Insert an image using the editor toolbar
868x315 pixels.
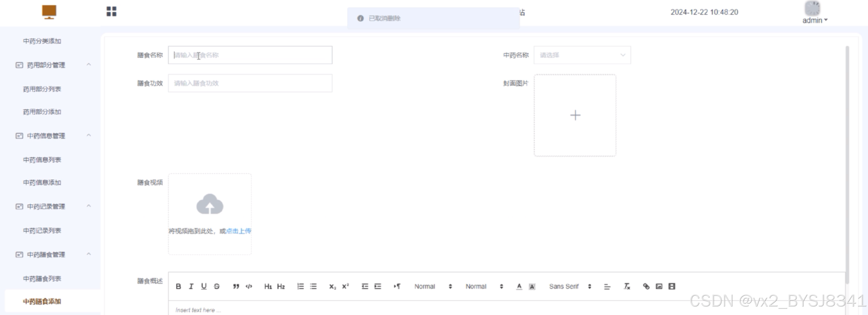[x=659, y=286]
